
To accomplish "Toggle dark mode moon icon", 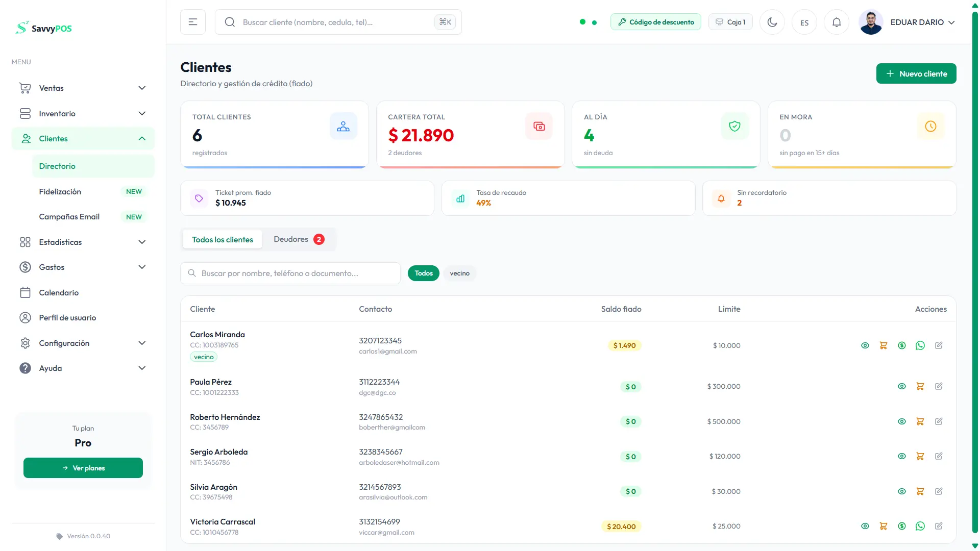I will tap(772, 22).
